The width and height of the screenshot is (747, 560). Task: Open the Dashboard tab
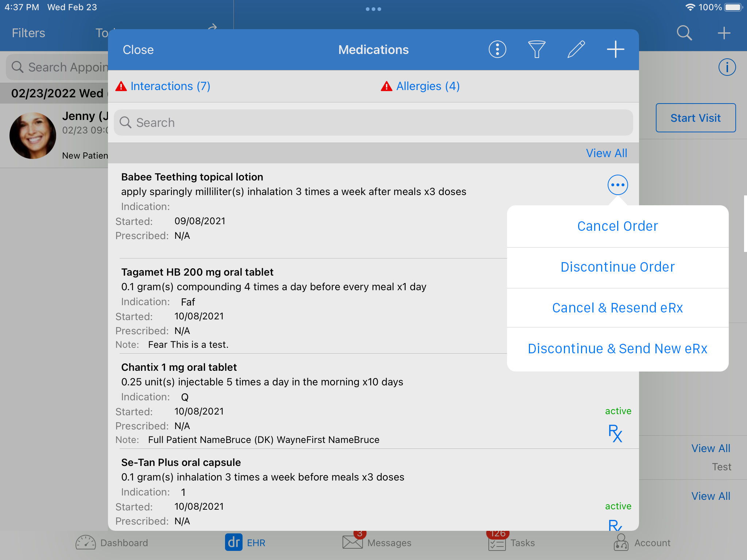[112, 543]
